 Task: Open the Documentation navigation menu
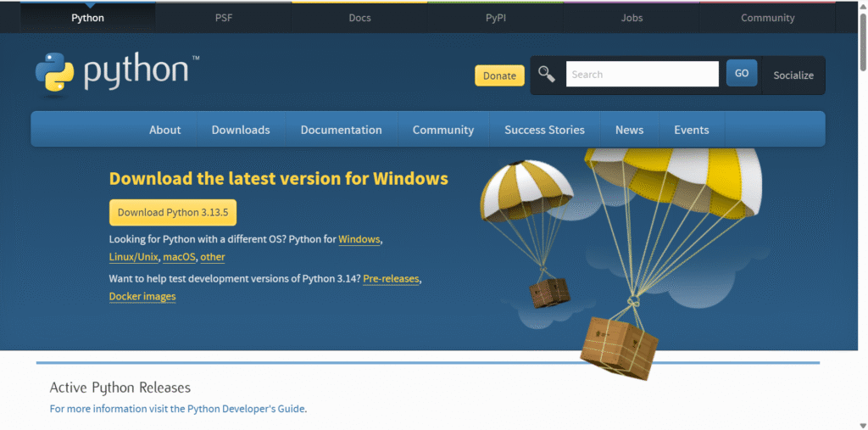pos(341,130)
